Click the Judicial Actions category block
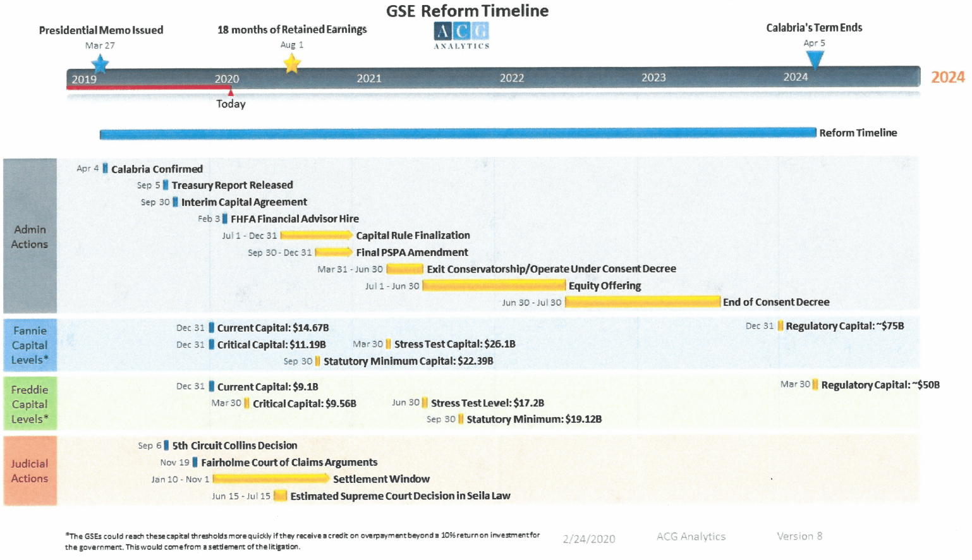Image resolution: width=972 pixels, height=560 pixels. click(30, 471)
